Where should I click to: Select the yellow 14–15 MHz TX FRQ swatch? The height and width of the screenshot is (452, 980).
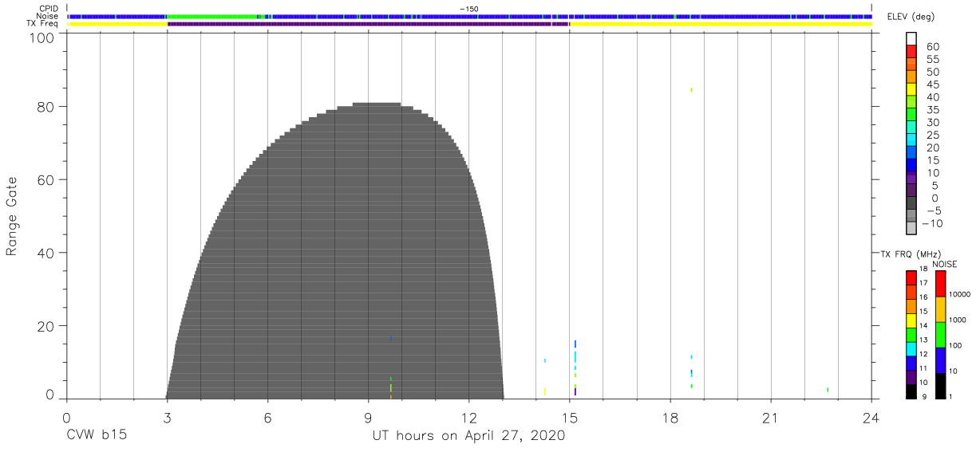coord(911,320)
